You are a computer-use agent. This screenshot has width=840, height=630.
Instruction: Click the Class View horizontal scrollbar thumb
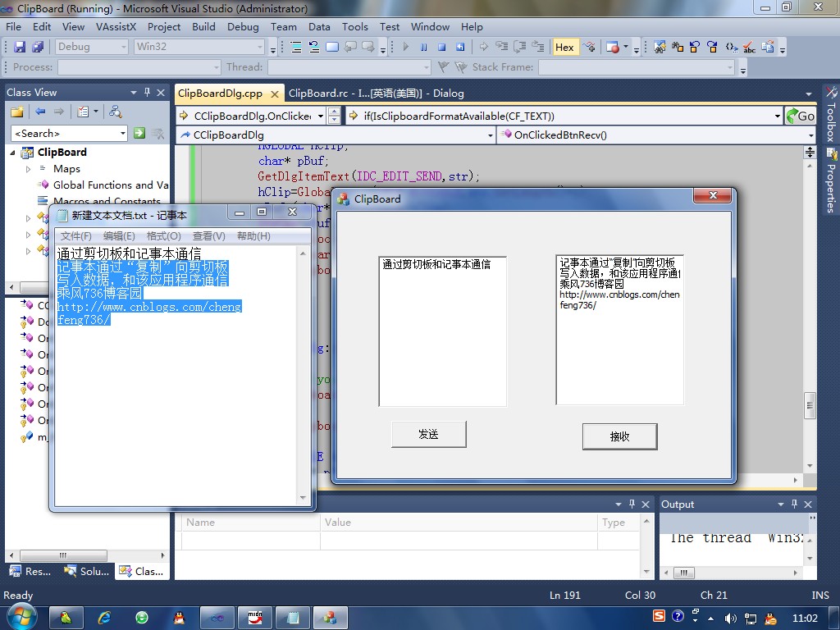[x=63, y=555]
